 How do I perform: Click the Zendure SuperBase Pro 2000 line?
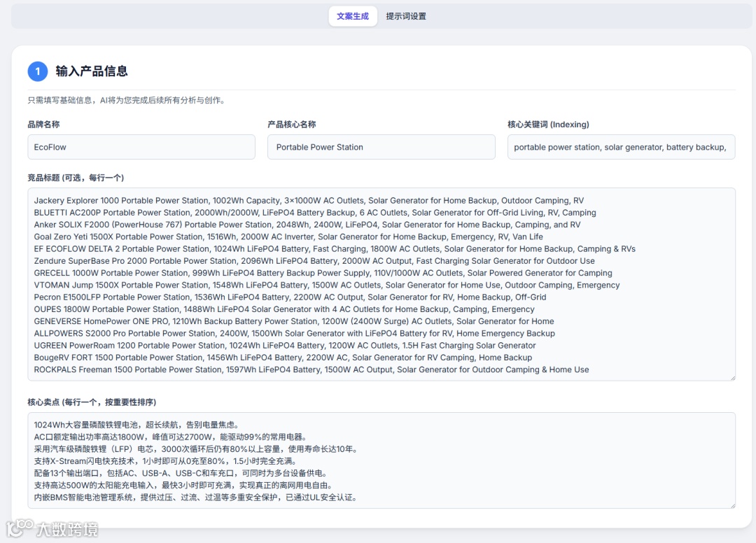pos(314,261)
